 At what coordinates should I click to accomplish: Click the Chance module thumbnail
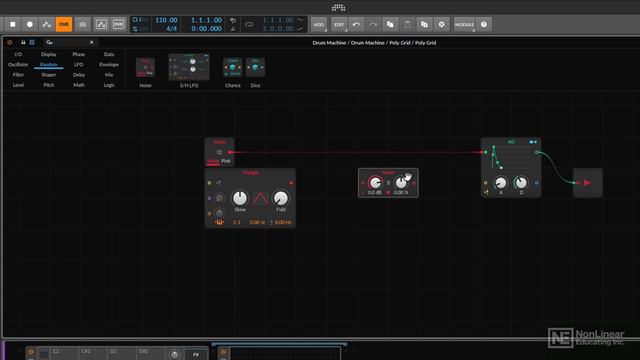click(233, 67)
